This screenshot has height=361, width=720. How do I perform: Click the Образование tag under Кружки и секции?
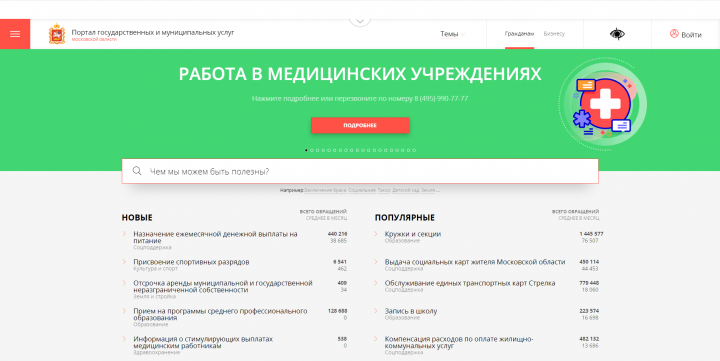tap(402, 241)
